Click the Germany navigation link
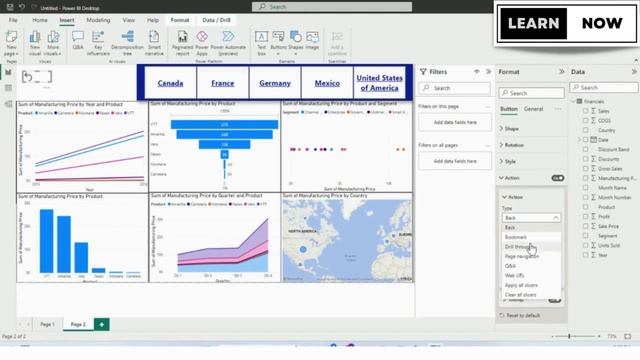The image size is (640, 360). point(275,83)
